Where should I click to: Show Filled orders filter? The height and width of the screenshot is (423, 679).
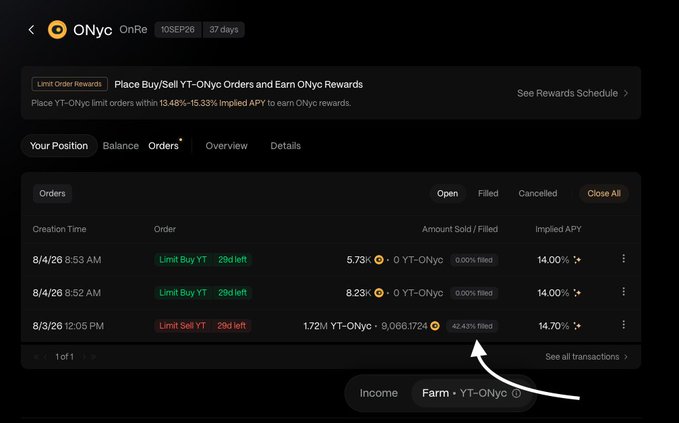[x=488, y=194]
